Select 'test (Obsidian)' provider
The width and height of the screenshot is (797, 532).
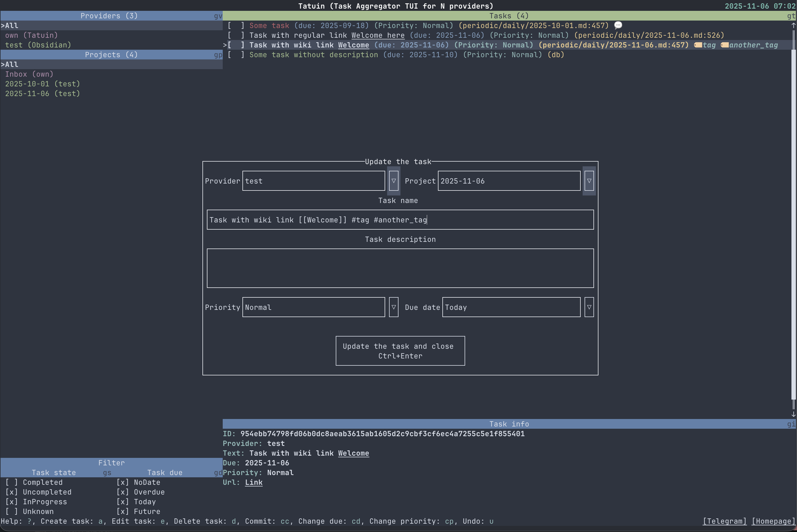click(38, 45)
